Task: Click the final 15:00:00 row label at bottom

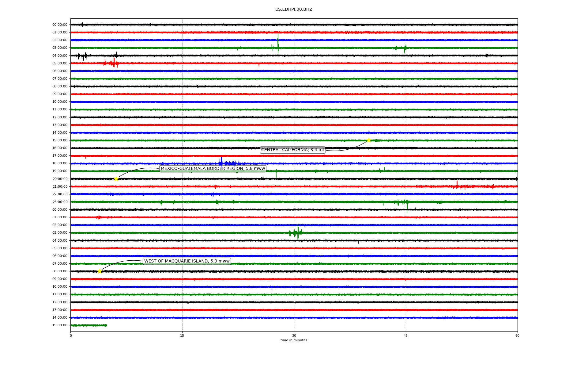Action: (x=60, y=325)
